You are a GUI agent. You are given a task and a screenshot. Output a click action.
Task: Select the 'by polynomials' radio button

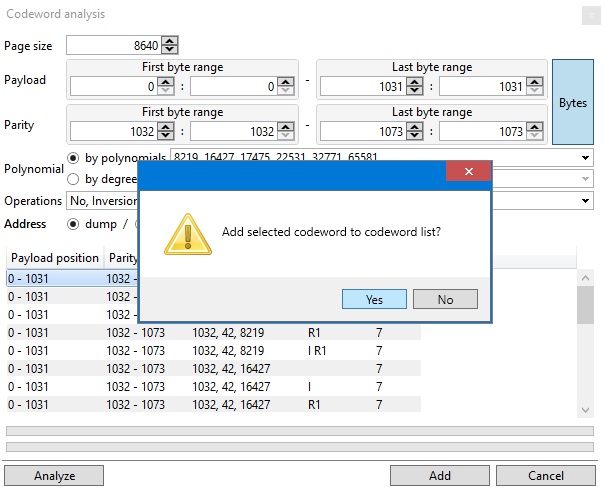coord(73,158)
